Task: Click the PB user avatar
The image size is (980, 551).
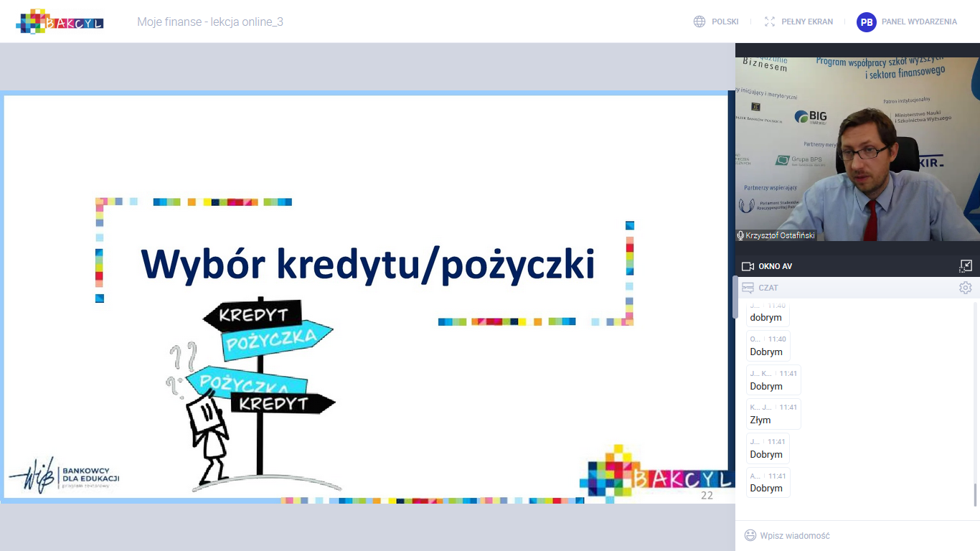Action: click(867, 22)
